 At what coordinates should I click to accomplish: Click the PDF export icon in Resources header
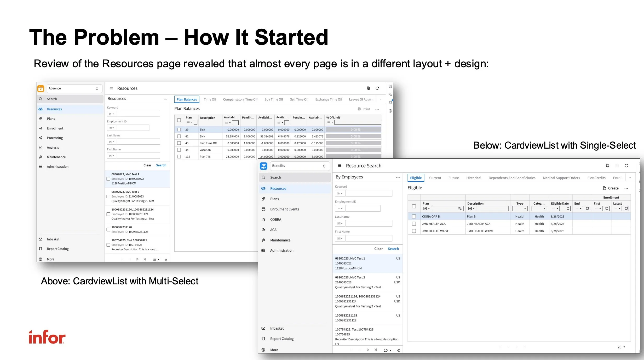pyautogui.click(x=368, y=88)
